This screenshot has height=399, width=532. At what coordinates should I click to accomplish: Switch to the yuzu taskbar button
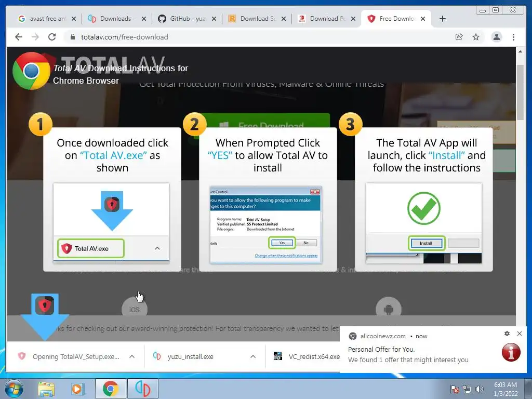click(142, 389)
